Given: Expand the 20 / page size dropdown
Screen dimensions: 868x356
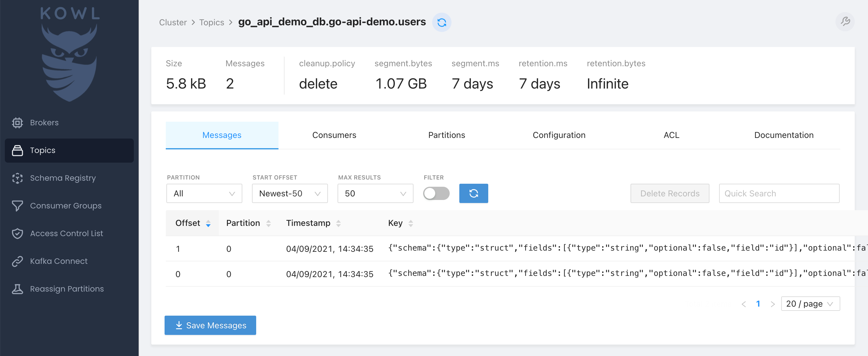Looking at the screenshot, I should coord(810,304).
